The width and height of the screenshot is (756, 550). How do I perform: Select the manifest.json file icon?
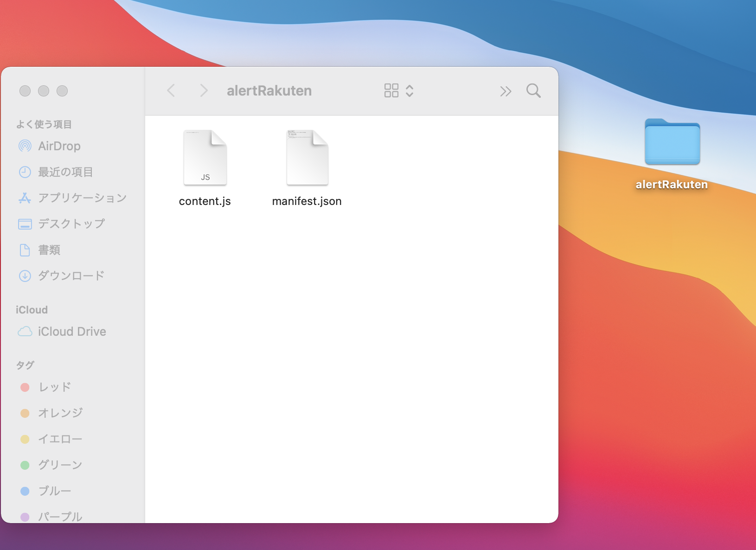pos(308,158)
